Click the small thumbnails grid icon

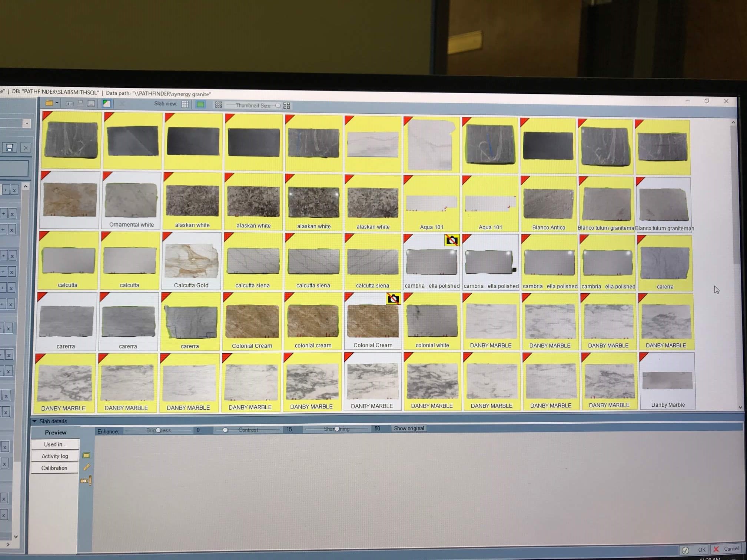[219, 105]
